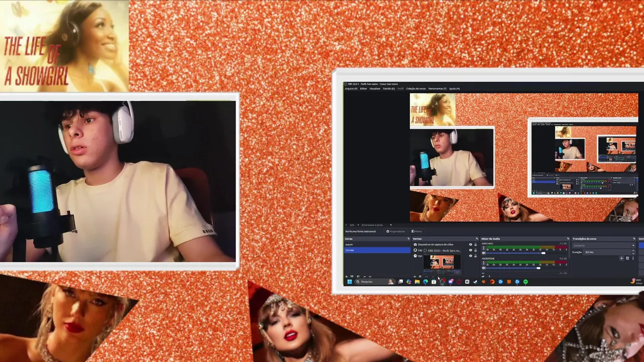Open the Windows Start menu
644x362 pixels.
click(350, 282)
